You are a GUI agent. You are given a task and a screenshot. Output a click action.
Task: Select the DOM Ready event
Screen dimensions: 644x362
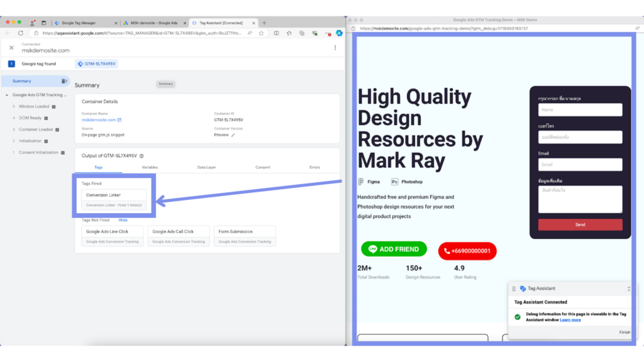click(x=30, y=118)
